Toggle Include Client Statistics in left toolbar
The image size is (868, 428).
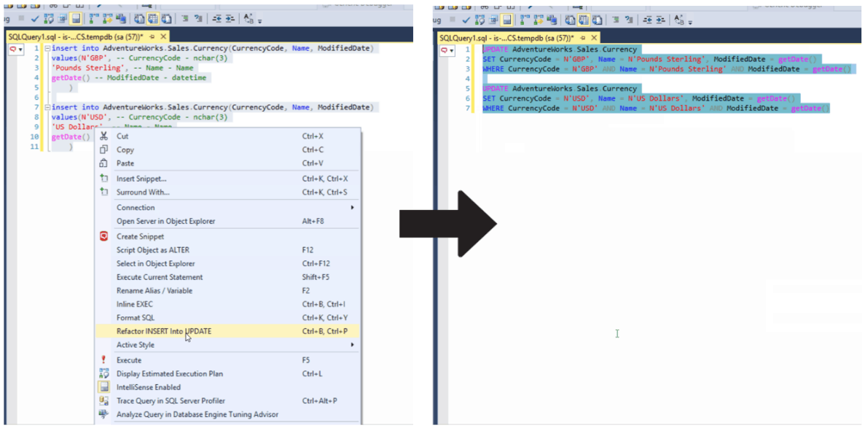[121, 19]
